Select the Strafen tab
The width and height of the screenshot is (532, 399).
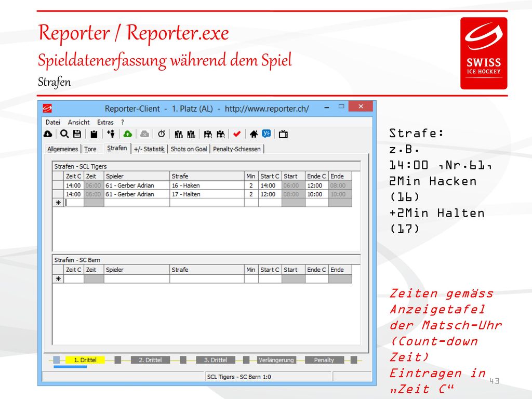[x=117, y=148]
